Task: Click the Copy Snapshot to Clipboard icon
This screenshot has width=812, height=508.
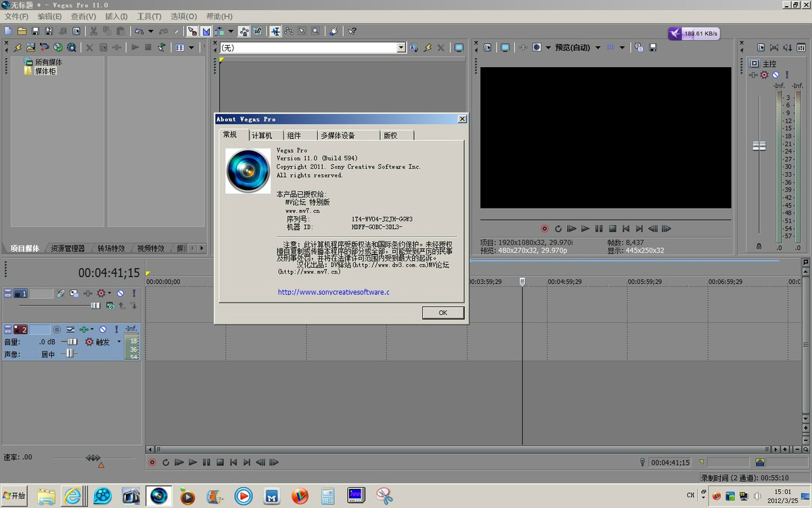Action: [639, 47]
